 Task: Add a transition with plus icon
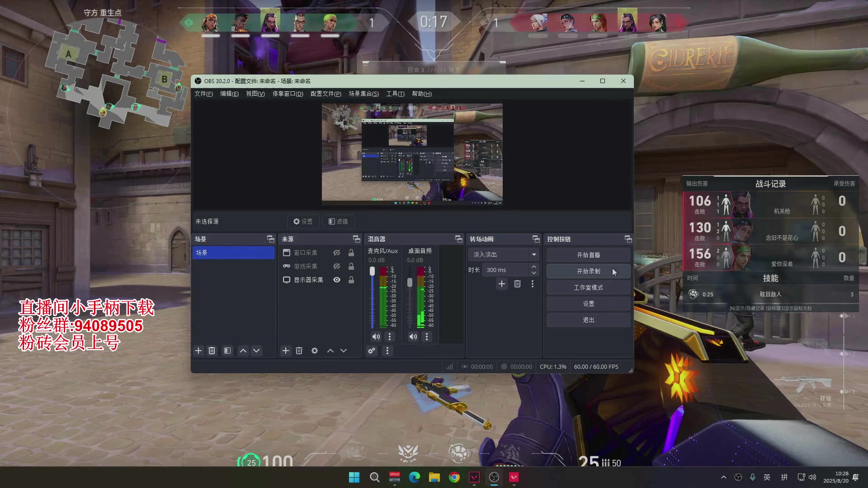click(x=502, y=284)
